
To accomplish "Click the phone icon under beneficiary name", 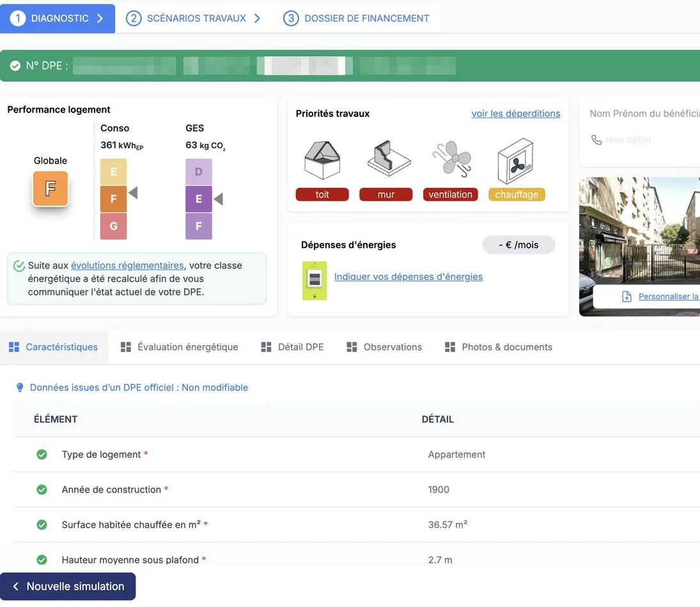I will pyautogui.click(x=596, y=140).
